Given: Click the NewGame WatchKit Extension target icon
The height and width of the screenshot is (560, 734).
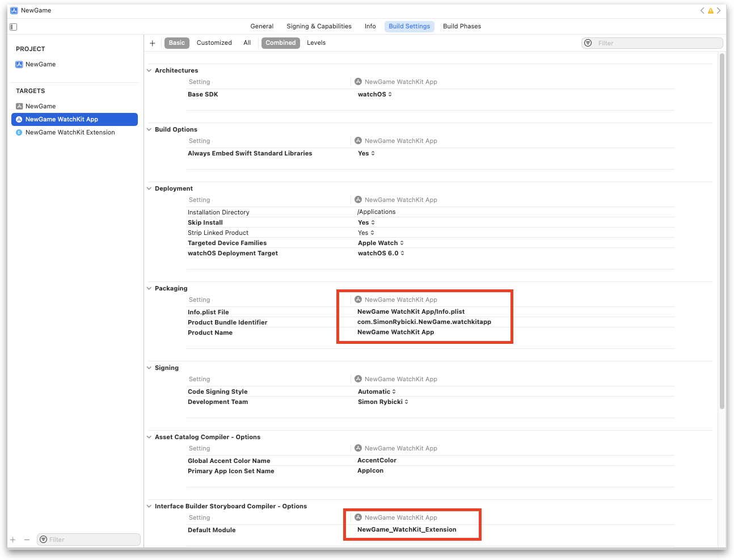Looking at the screenshot, I should (19, 133).
